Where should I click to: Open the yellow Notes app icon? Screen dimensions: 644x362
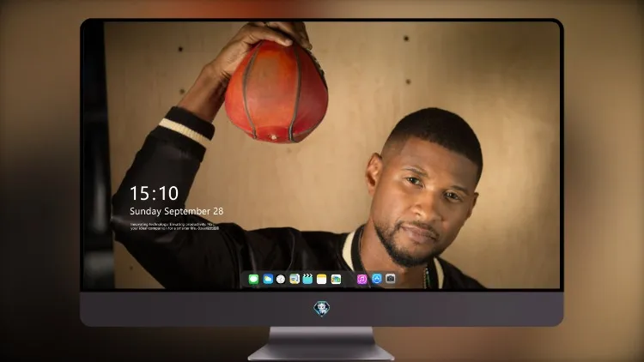[322, 279]
